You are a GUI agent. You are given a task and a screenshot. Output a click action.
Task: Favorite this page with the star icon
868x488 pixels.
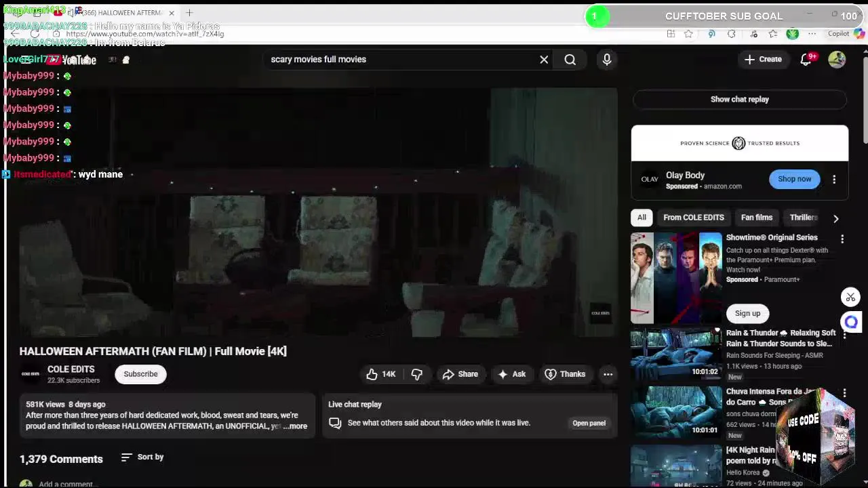(x=688, y=34)
